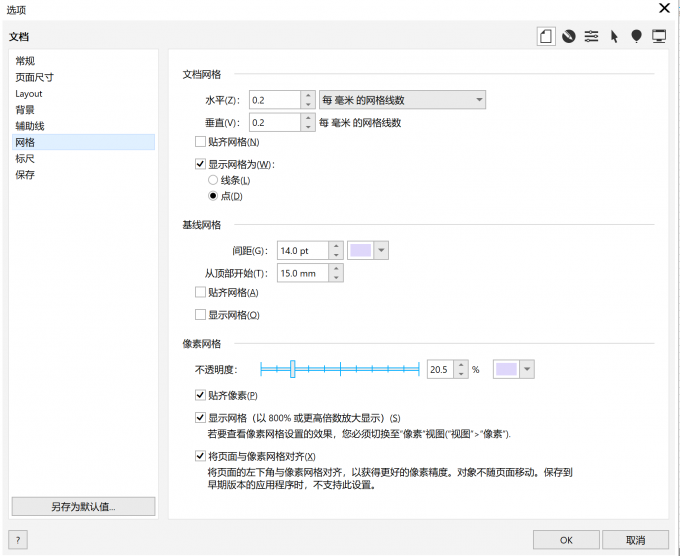This screenshot has width=680, height=556.
Task: Click the 不透明度 slider handle
Action: pos(293,369)
